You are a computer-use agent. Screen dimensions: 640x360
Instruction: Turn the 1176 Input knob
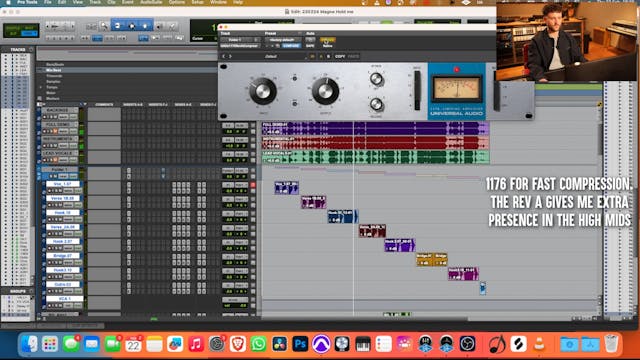click(x=262, y=91)
